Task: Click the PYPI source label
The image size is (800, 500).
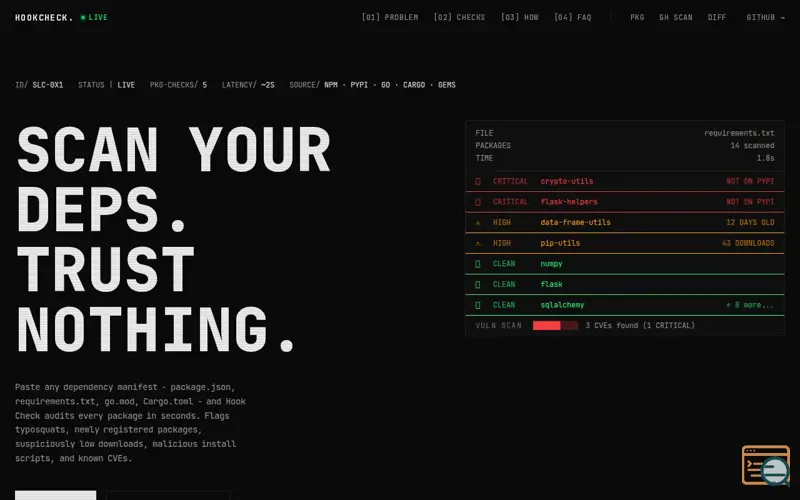Action: tap(359, 85)
